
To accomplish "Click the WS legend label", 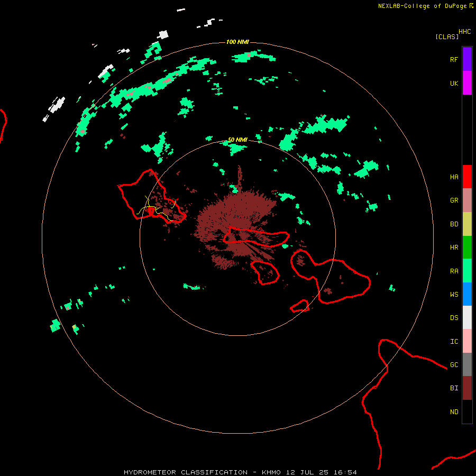I will point(454,294).
